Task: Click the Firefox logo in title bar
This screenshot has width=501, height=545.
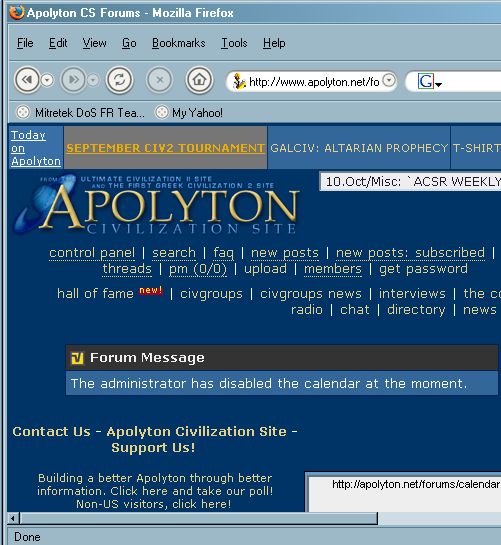Action: click(17, 13)
